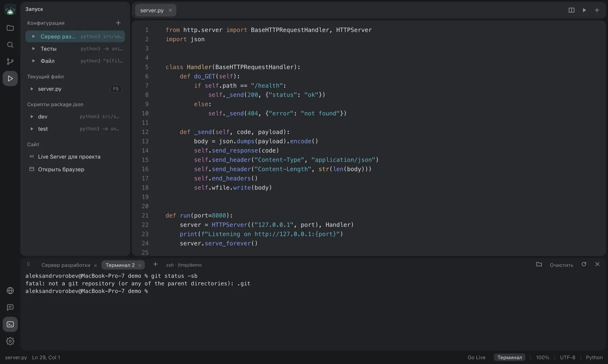
Task: Add a new terminal tab with plus
Action: [155, 264]
